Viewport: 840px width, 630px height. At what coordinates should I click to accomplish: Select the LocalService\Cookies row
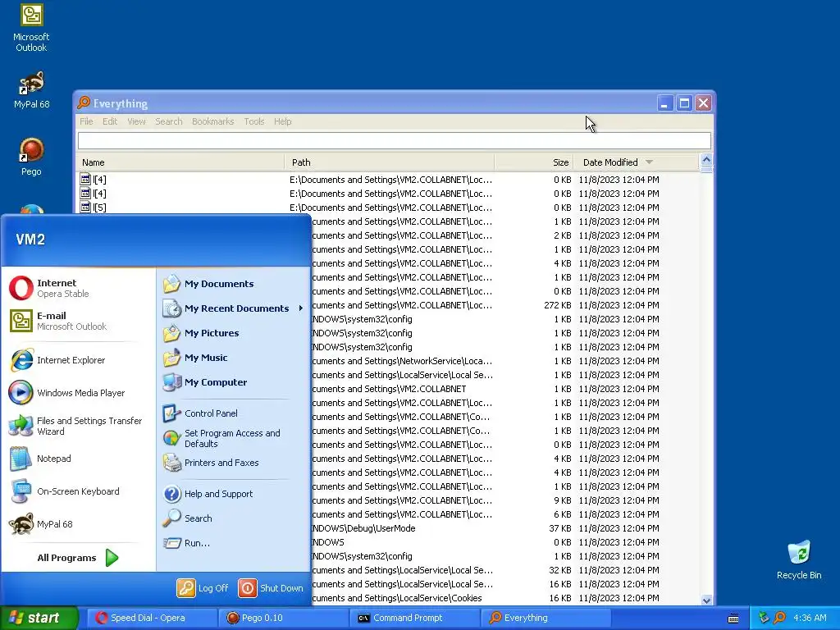505,598
